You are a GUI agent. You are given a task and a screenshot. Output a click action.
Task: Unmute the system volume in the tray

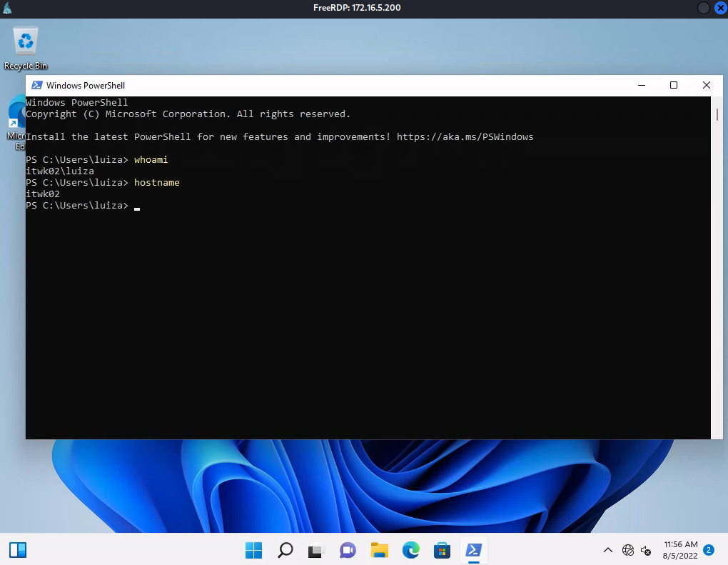coord(647,551)
